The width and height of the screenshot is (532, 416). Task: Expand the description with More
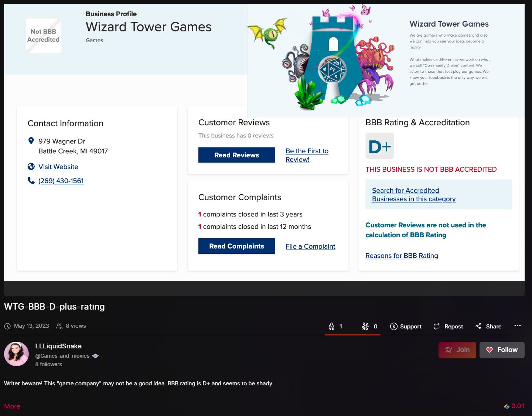12,406
